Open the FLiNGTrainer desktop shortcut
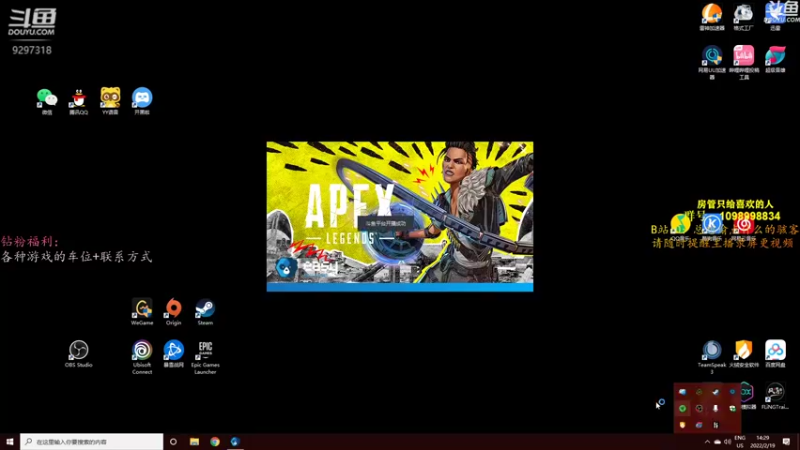Image resolution: width=800 pixels, height=450 pixels. [775, 396]
